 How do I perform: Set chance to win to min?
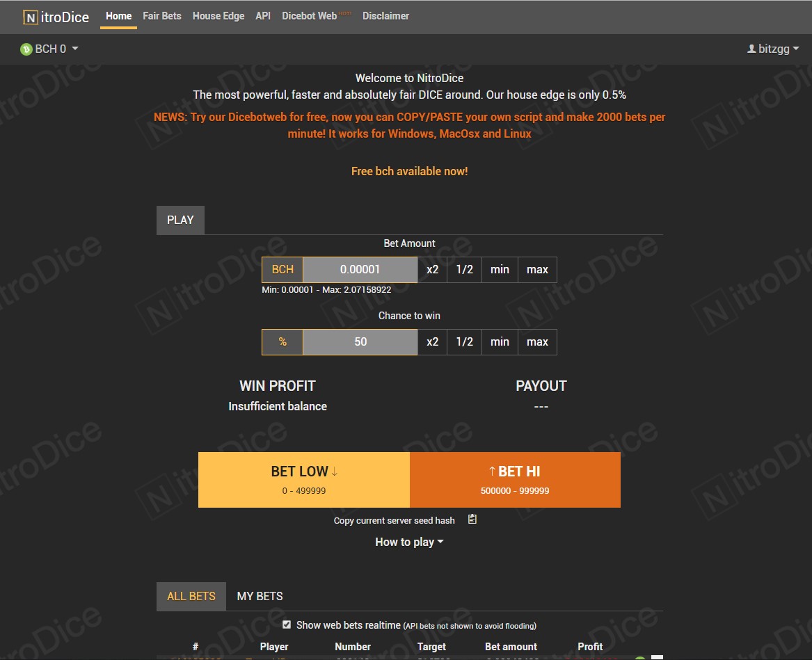point(500,342)
